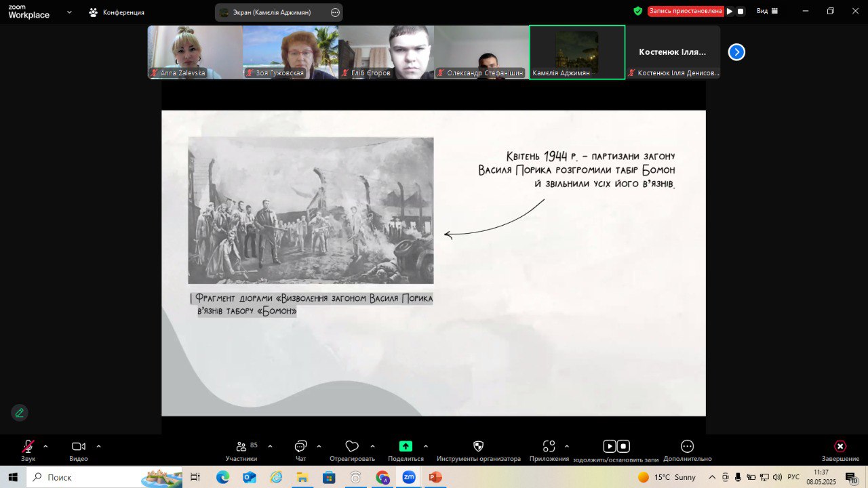Open Google Chrome from the taskbar
Screen dimensions: 868x488
pos(382,477)
